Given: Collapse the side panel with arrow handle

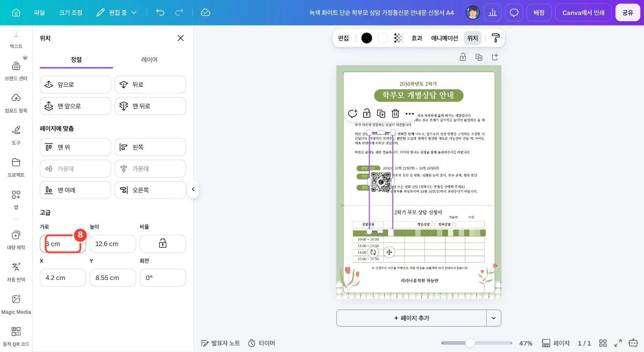Looking at the screenshot, I should click(193, 189).
